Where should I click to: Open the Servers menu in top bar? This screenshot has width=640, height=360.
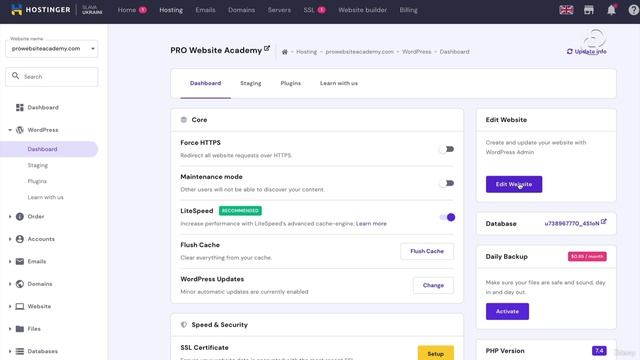pyautogui.click(x=279, y=10)
